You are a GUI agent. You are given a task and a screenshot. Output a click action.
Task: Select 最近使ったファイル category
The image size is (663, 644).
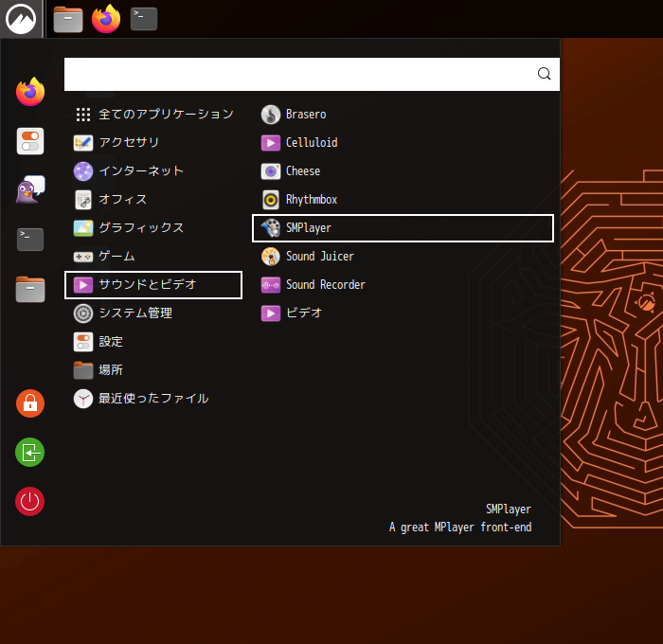[153, 399]
